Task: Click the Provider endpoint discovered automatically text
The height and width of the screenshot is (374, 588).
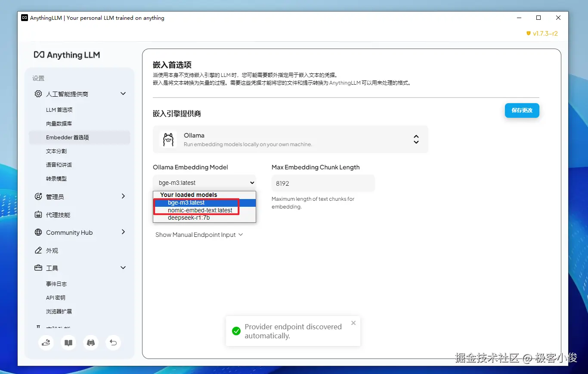Action: [x=293, y=331]
